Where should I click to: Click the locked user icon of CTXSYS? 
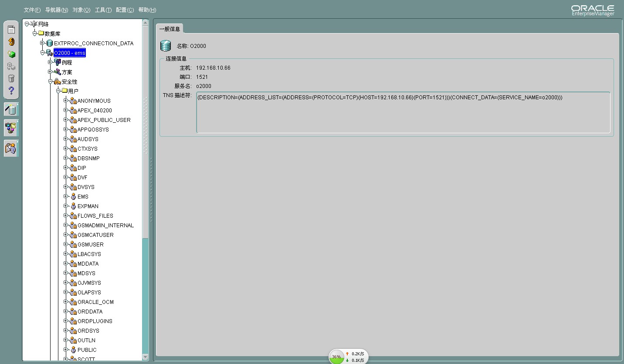coord(73,148)
